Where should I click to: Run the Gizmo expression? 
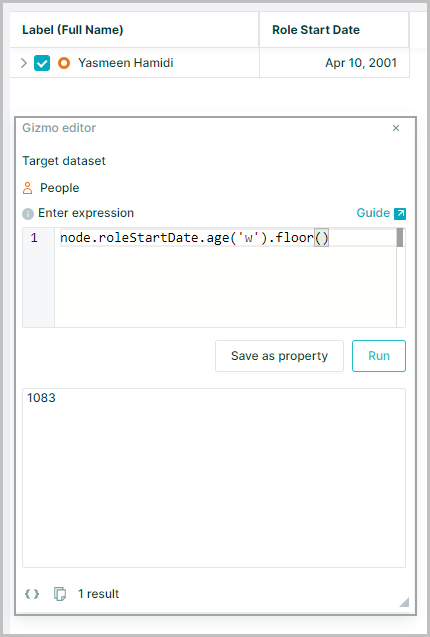379,356
